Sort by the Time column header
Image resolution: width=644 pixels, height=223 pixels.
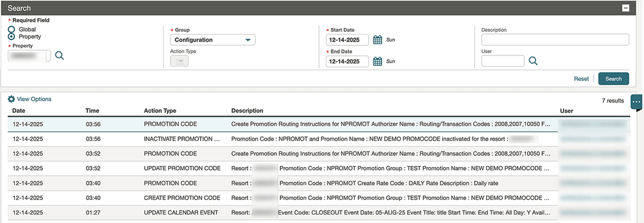(92, 110)
